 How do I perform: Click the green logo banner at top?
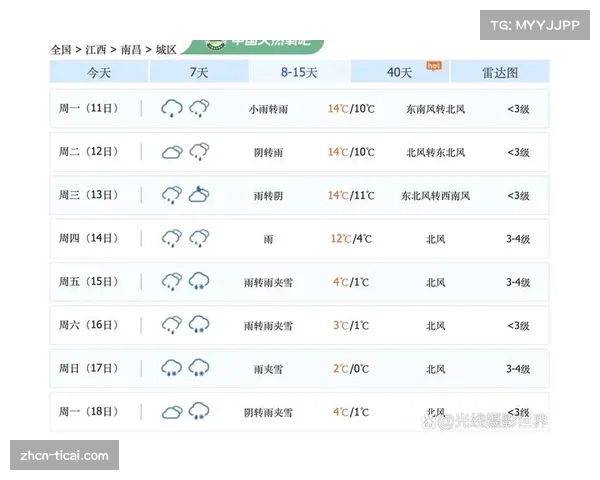tap(253, 46)
